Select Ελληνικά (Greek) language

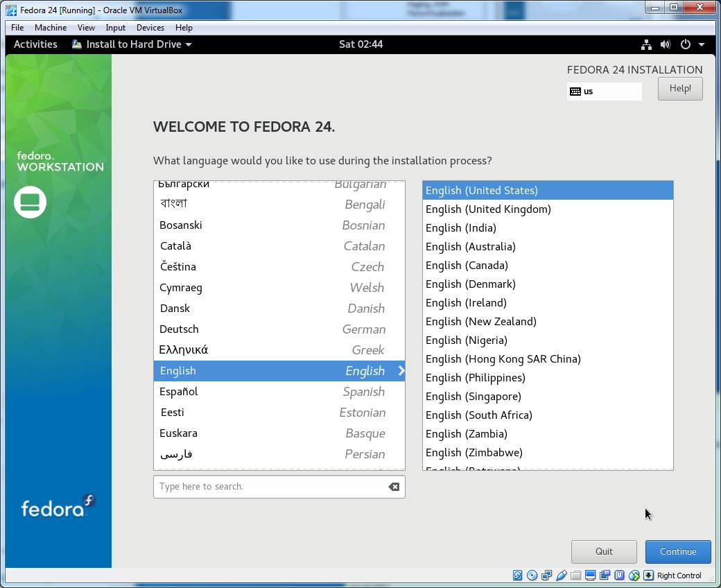click(x=279, y=350)
